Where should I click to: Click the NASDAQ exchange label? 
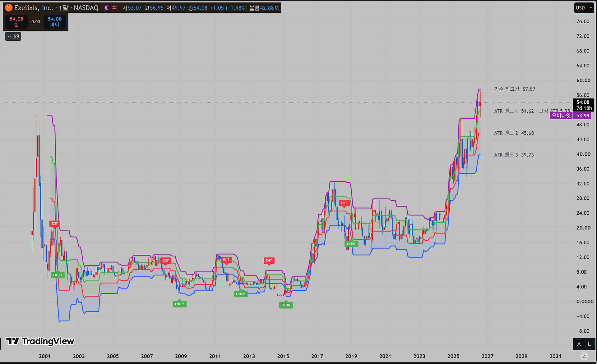(86, 8)
